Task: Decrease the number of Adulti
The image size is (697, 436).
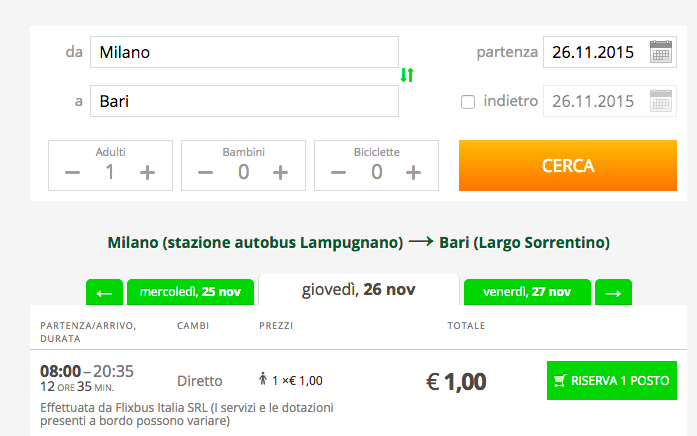Action: pyautogui.click(x=73, y=172)
